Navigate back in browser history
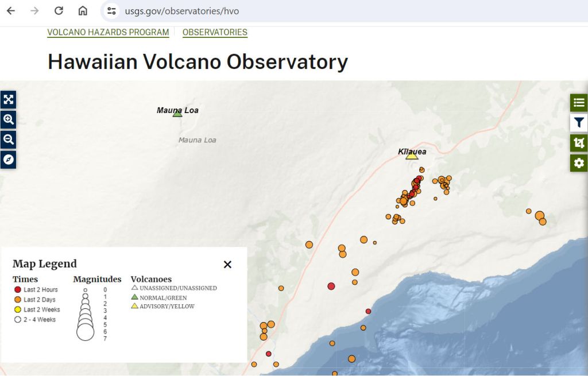This screenshot has width=588, height=376. (x=11, y=11)
